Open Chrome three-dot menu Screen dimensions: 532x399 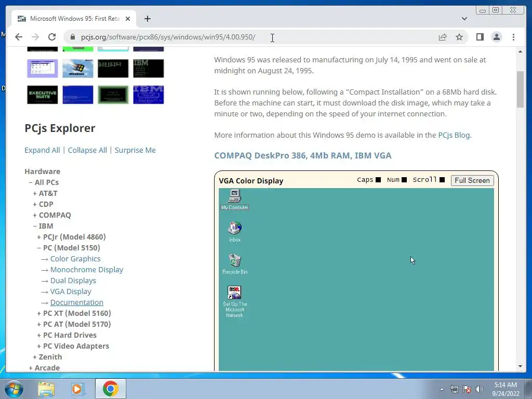(513, 37)
